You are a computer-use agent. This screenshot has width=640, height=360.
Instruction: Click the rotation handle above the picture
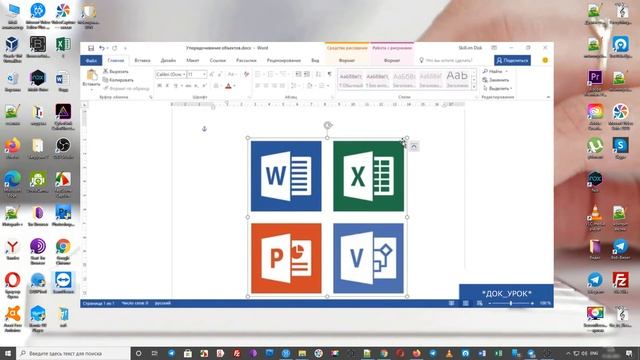pyautogui.click(x=328, y=125)
